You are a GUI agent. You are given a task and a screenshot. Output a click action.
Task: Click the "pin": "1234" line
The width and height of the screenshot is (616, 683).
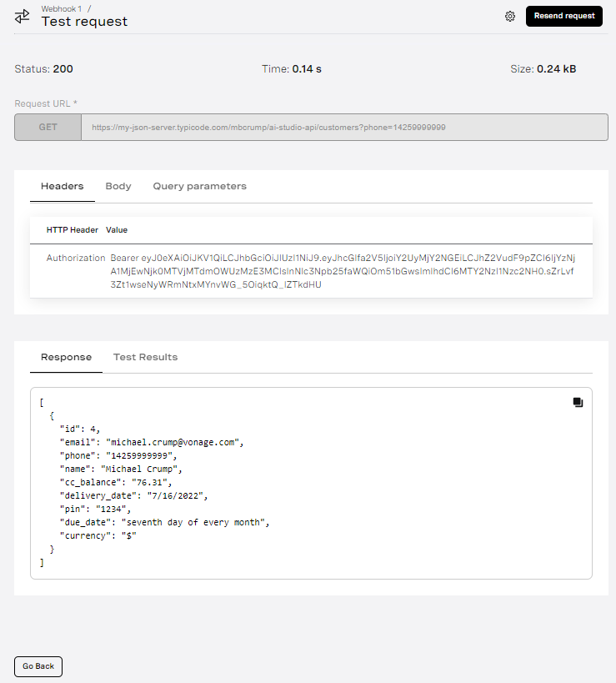95,509
